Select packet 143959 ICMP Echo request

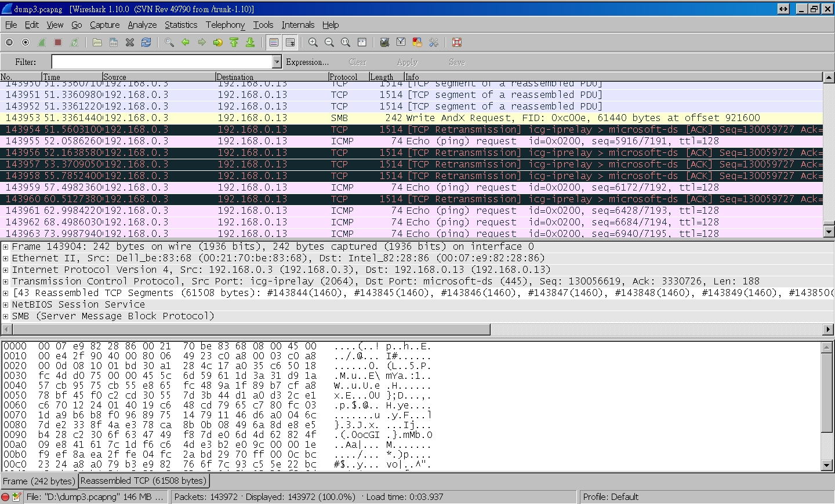click(x=411, y=188)
